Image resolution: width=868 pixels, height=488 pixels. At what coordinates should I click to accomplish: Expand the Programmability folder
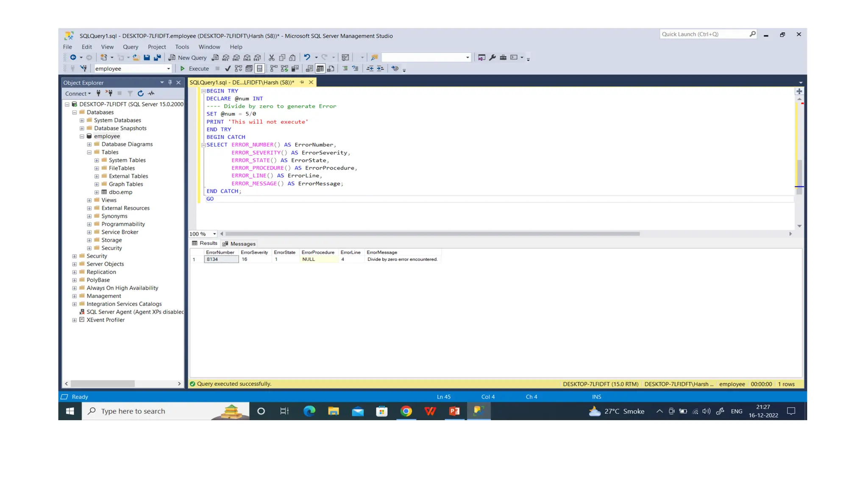point(89,224)
